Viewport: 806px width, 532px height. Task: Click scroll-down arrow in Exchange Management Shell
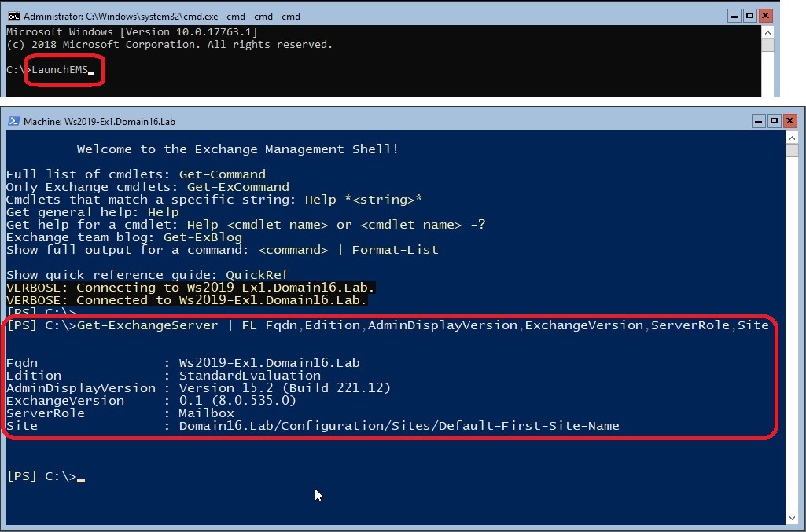click(x=792, y=519)
